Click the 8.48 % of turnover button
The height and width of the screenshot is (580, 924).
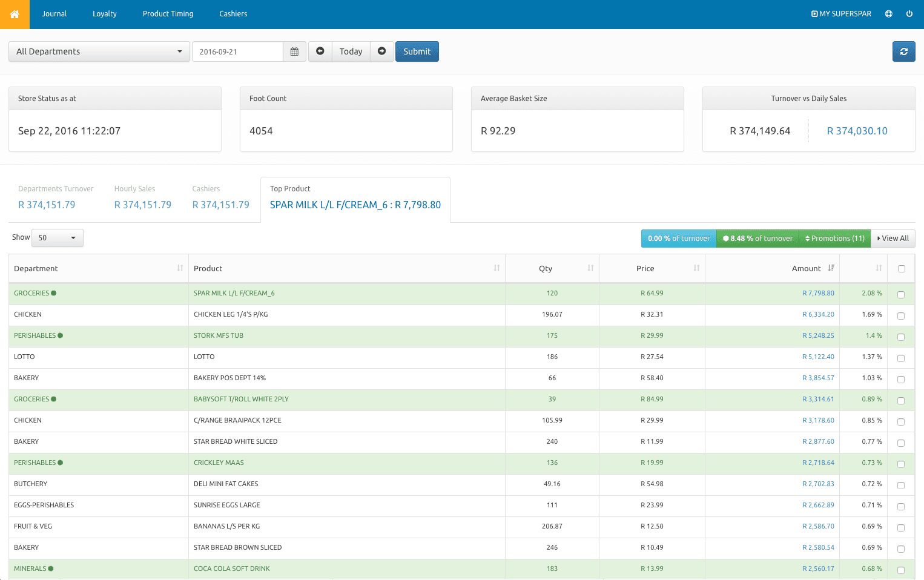tap(757, 239)
